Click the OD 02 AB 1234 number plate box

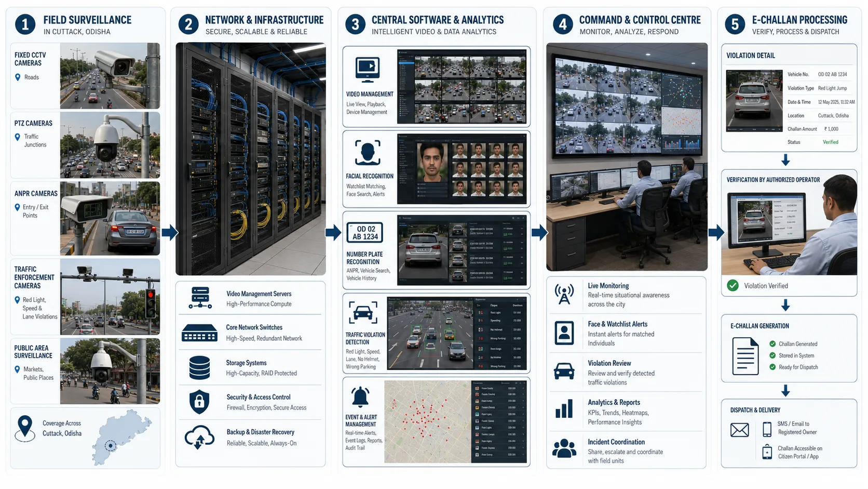coord(365,233)
